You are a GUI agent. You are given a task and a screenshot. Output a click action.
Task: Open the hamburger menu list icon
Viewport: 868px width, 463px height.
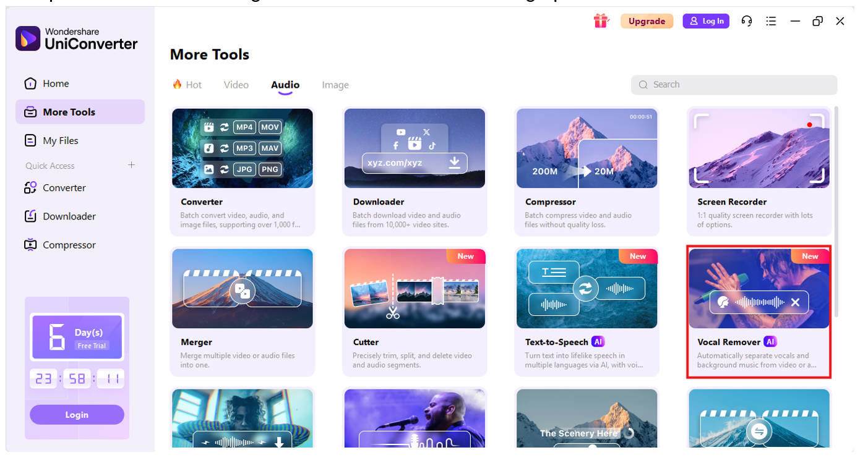(x=771, y=21)
